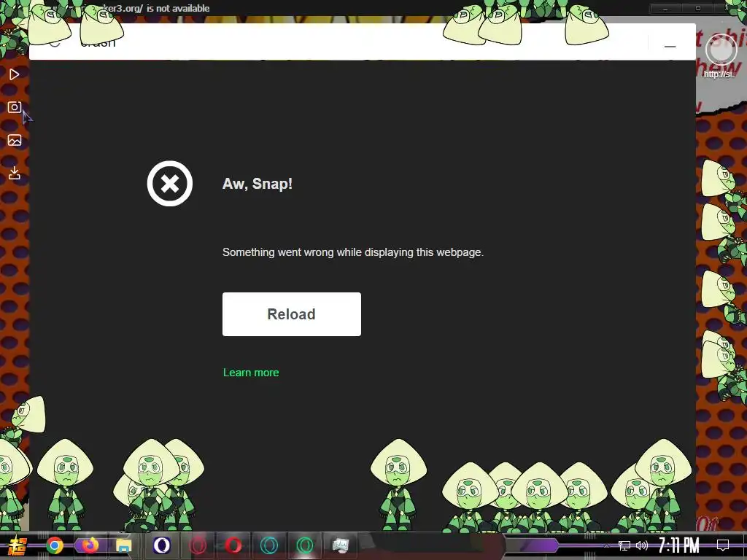Expand hidden system tray icons chevron
Image resolution: width=747 pixels, height=560 pixels.
coord(606,545)
